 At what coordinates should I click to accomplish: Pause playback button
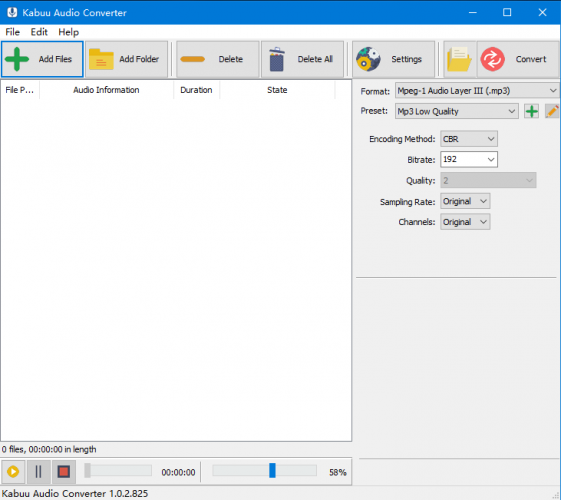click(x=38, y=472)
